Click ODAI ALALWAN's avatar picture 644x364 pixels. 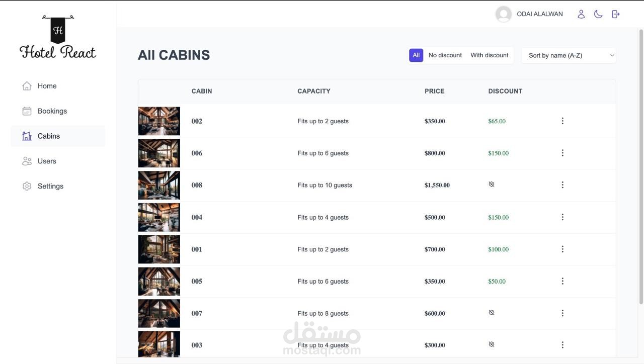click(x=504, y=14)
